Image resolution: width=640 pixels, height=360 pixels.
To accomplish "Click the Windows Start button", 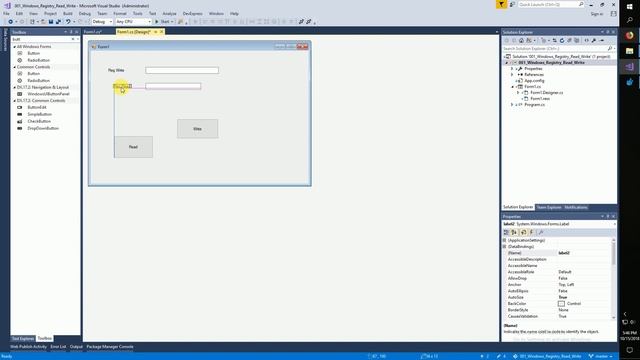I will click(x=629, y=7).
